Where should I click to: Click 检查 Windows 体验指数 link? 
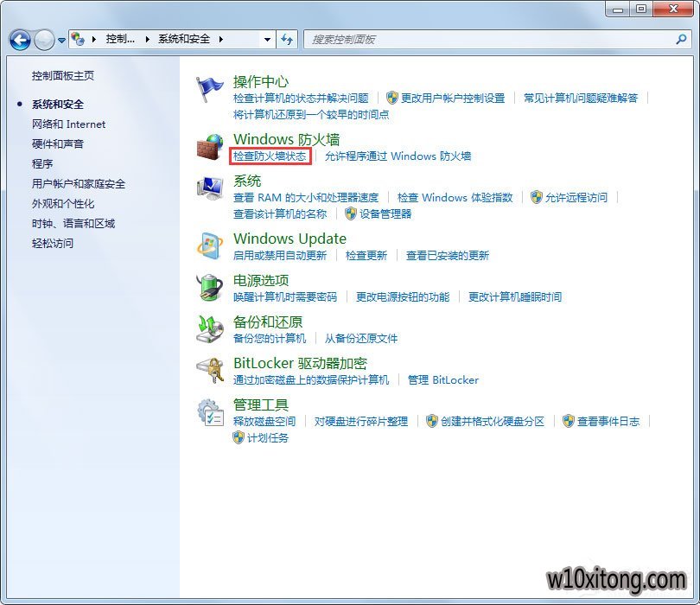455,197
